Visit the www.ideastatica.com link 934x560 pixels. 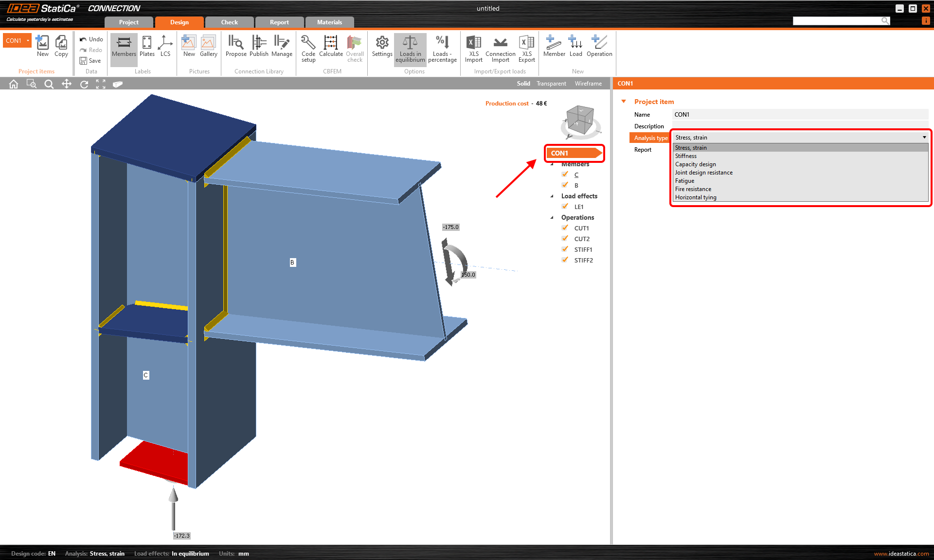point(901,553)
